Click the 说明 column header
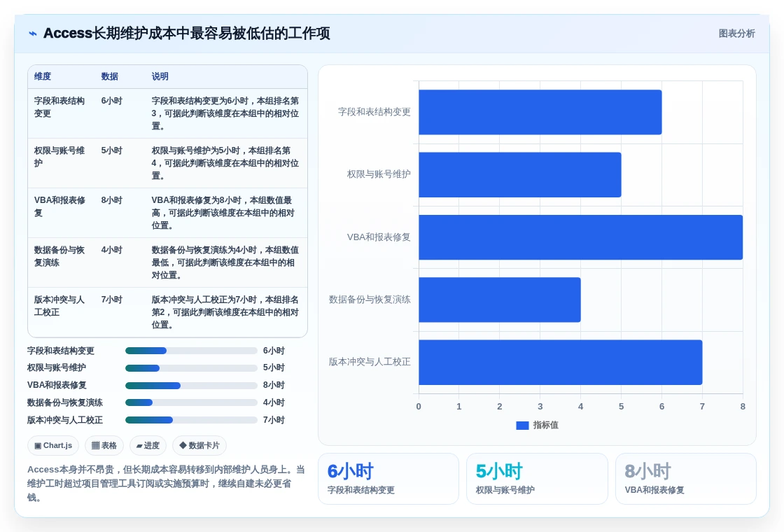Viewport: 784px width, 532px height. tap(160, 76)
